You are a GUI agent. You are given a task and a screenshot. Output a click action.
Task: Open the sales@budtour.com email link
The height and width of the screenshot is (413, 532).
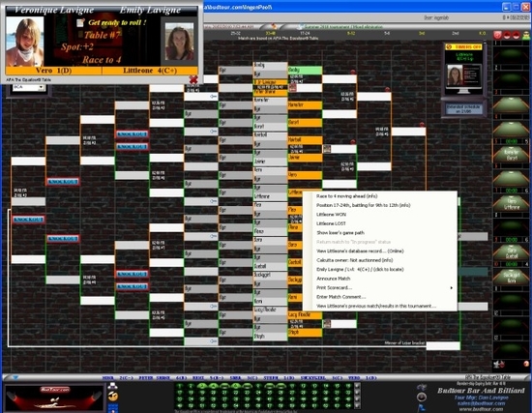point(481,403)
